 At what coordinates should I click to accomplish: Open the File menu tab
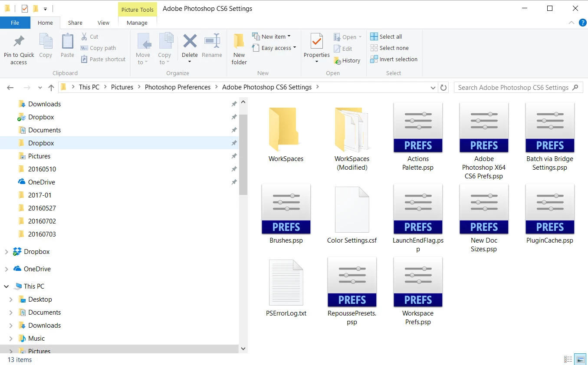pyautogui.click(x=15, y=23)
